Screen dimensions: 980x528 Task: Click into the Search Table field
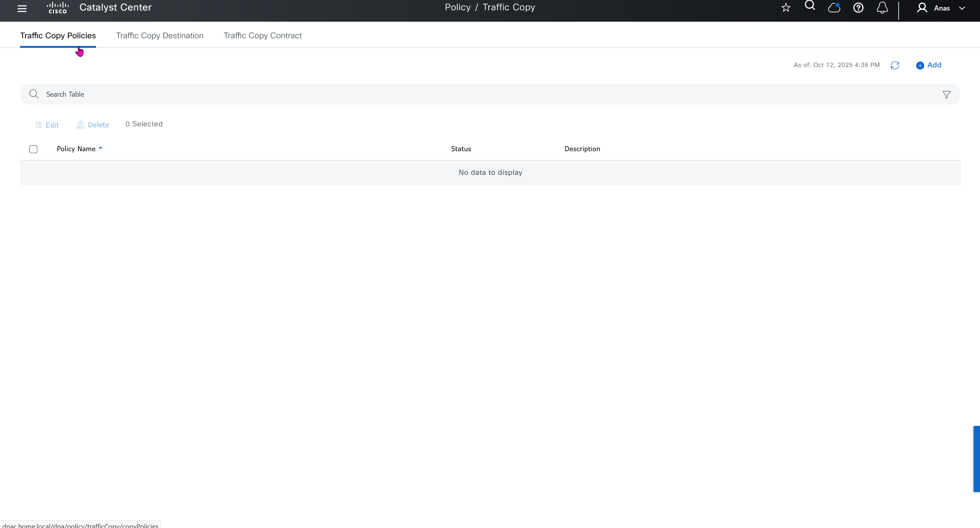457,94
